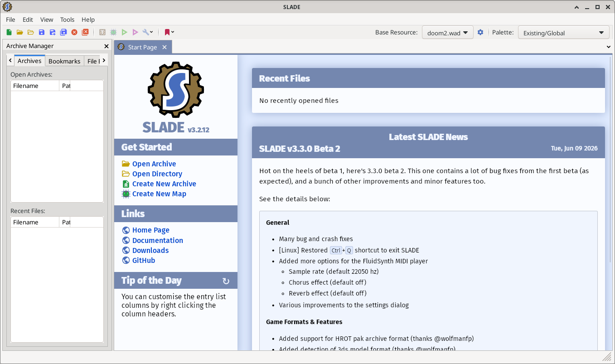Click the red Close archive icon
This screenshot has height=364, width=615.
(x=74, y=32)
